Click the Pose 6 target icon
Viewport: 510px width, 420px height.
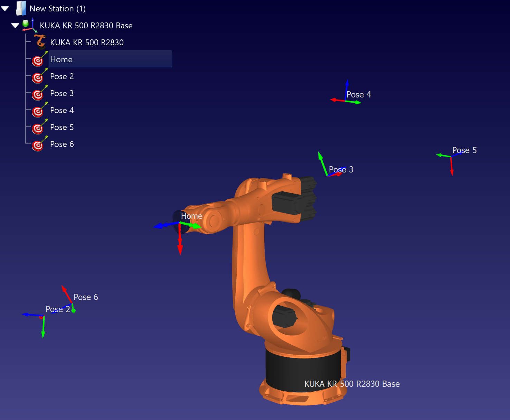click(38, 145)
